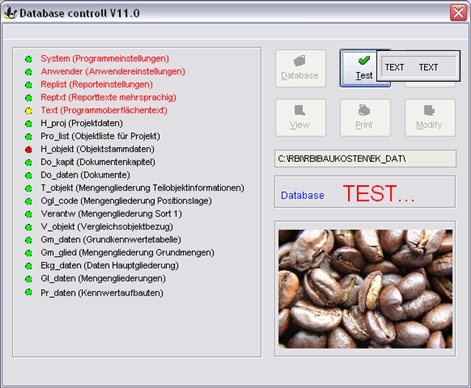Select Pro_list (Objektliste für Projekt) entry
Screen dimensions: 471x388
100,136
